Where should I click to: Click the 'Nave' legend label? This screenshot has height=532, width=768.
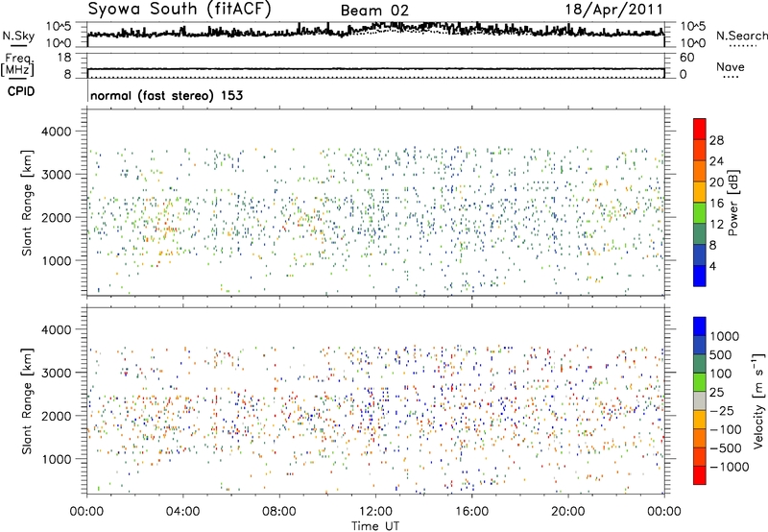tap(731, 66)
